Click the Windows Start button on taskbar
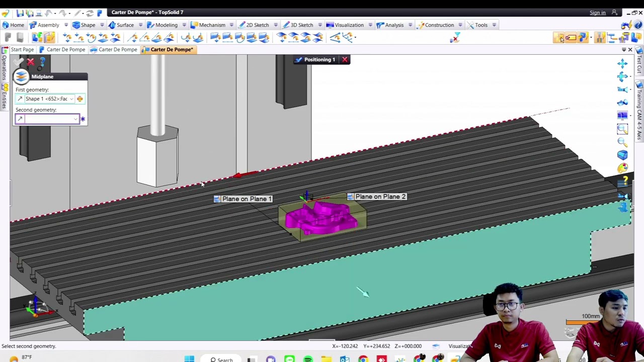644x362 pixels. [189, 359]
